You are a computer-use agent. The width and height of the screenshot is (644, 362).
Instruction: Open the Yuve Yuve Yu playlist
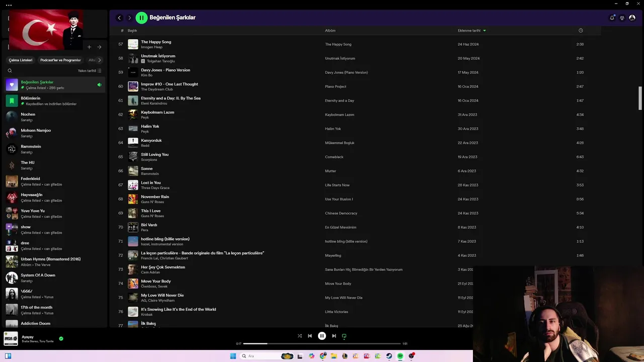(54, 214)
